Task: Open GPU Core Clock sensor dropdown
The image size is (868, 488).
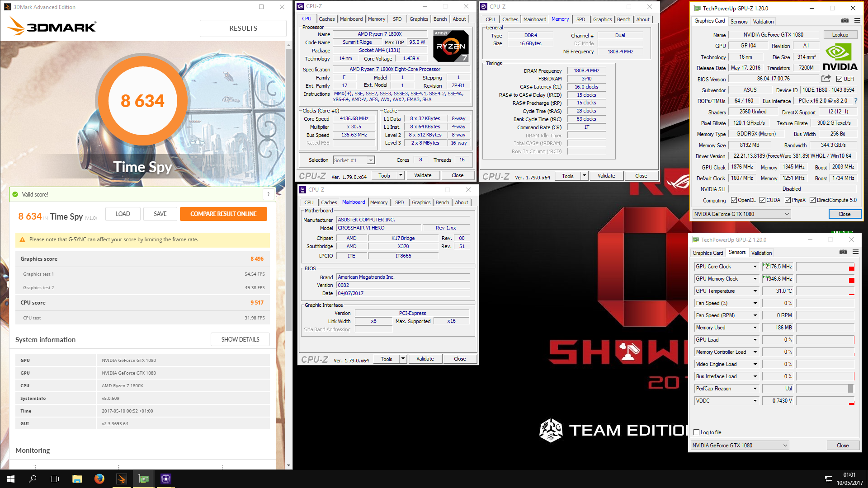Action: [x=755, y=267]
